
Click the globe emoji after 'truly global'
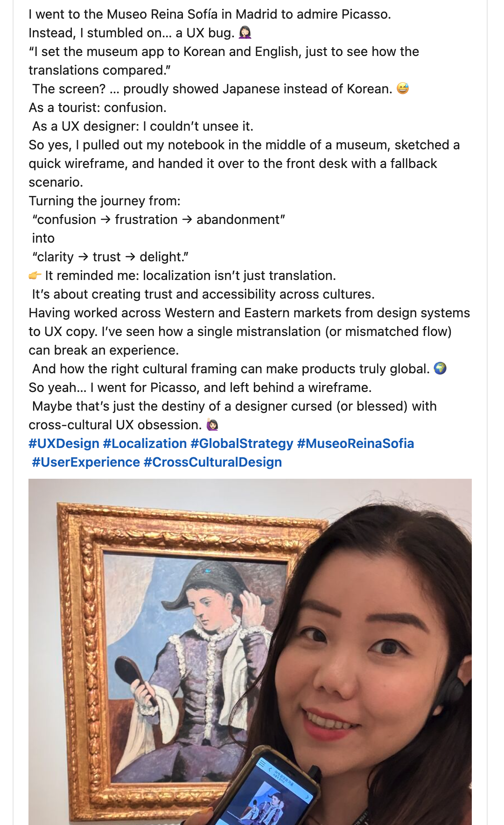(440, 369)
